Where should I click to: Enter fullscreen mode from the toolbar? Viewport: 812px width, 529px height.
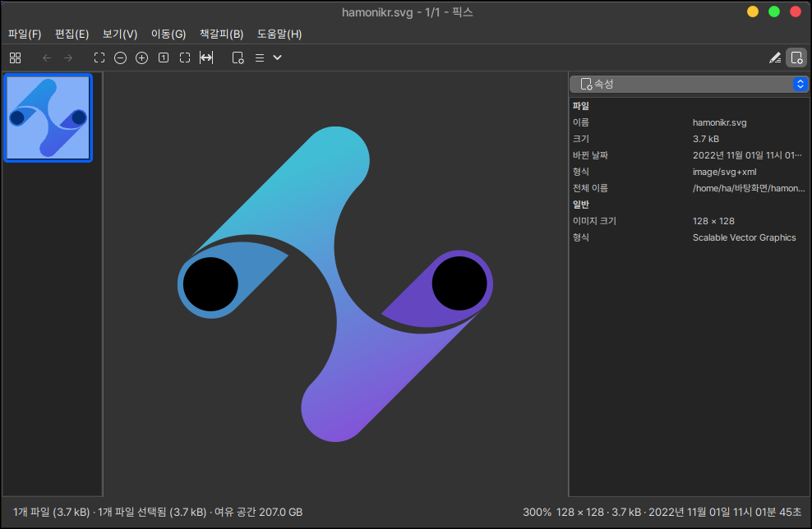(99, 57)
